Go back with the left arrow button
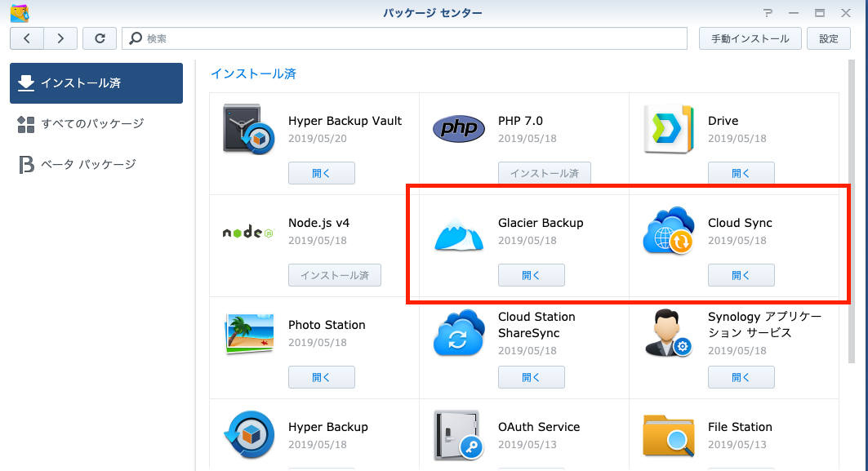This screenshot has width=868, height=471. (27, 38)
